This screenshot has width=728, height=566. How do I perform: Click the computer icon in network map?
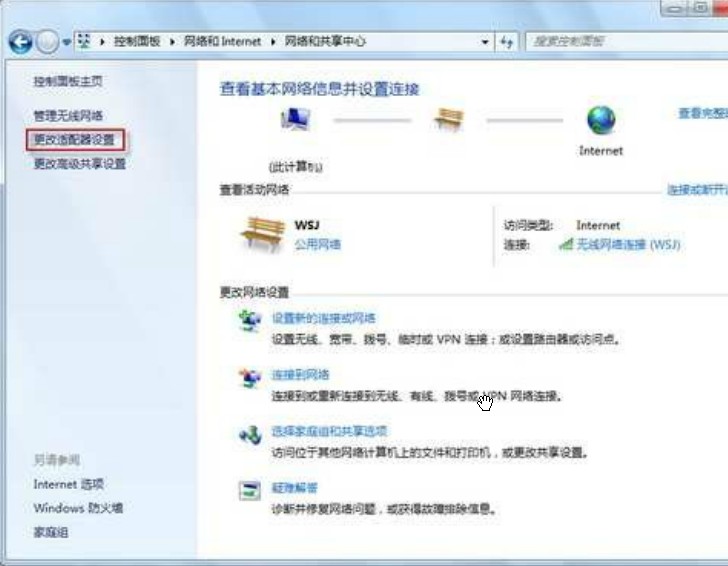coord(295,119)
